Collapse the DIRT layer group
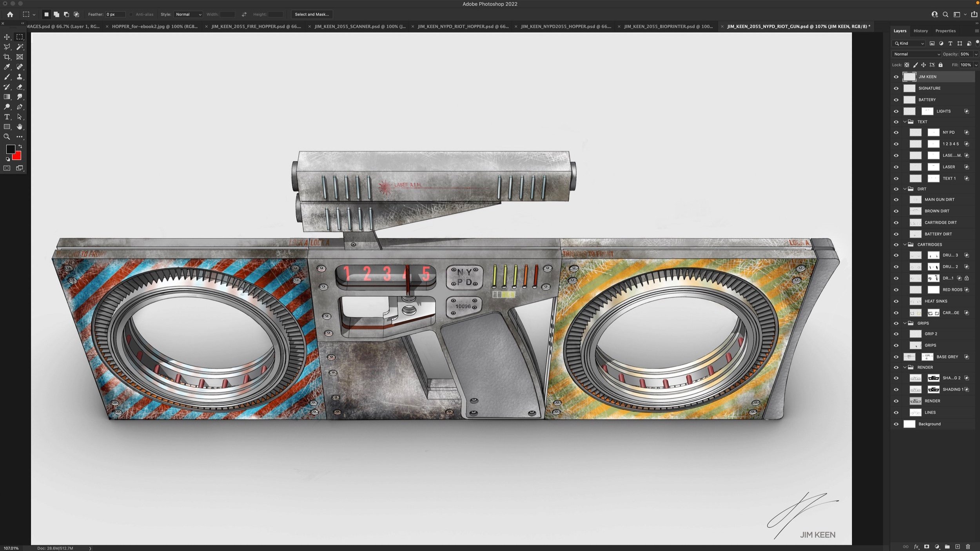Screen dimensions: 980x551 [x=905, y=189]
